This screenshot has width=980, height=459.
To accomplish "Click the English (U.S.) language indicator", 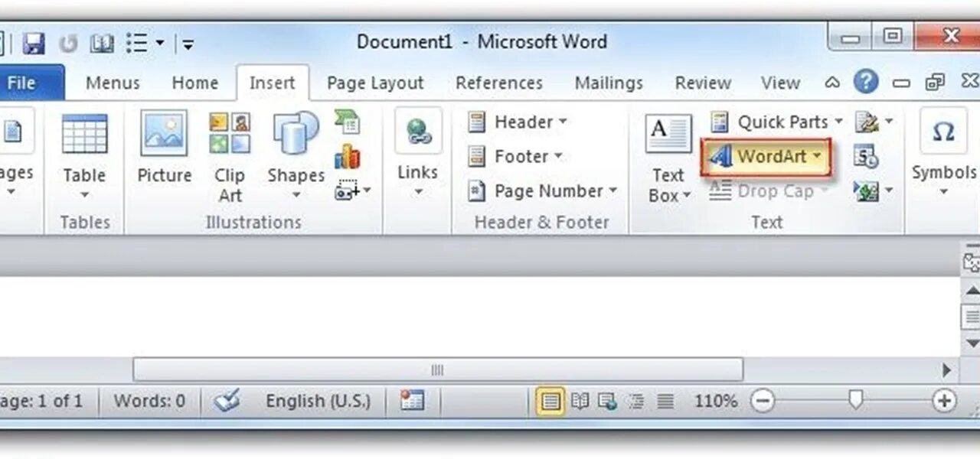I will point(318,401).
